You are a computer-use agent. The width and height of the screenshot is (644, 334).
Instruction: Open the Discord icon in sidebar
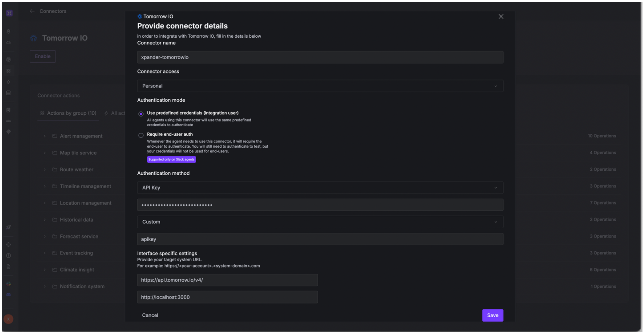[9, 295]
